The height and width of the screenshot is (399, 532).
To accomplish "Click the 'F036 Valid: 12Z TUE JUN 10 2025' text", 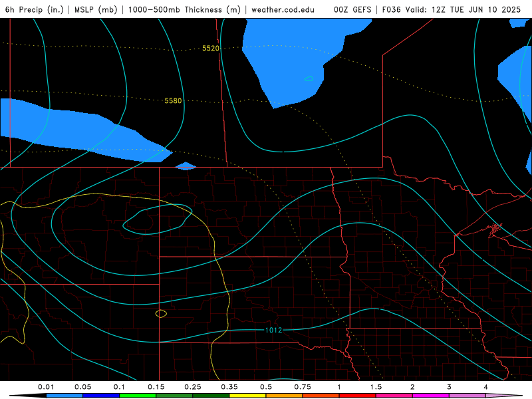I will click(452, 9).
